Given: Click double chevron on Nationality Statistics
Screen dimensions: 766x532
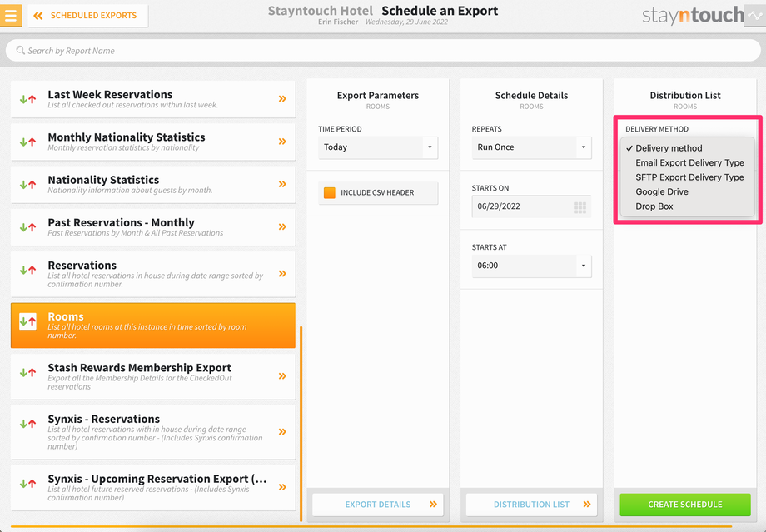Looking at the screenshot, I should click(x=282, y=184).
